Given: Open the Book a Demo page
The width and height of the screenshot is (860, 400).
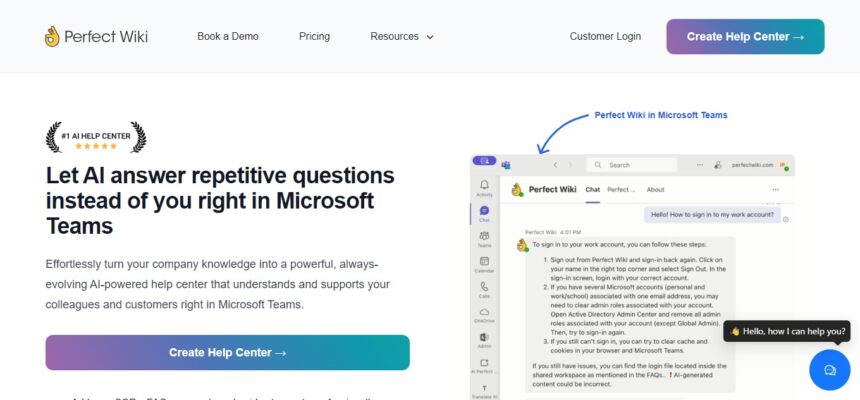Looking at the screenshot, I should (x=228, y=36).
